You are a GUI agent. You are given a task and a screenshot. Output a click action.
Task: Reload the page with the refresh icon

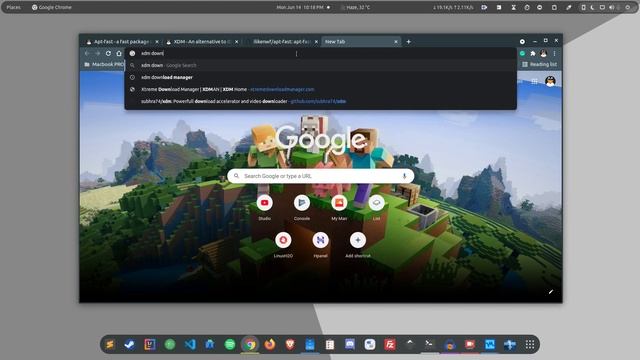(108, 53)
